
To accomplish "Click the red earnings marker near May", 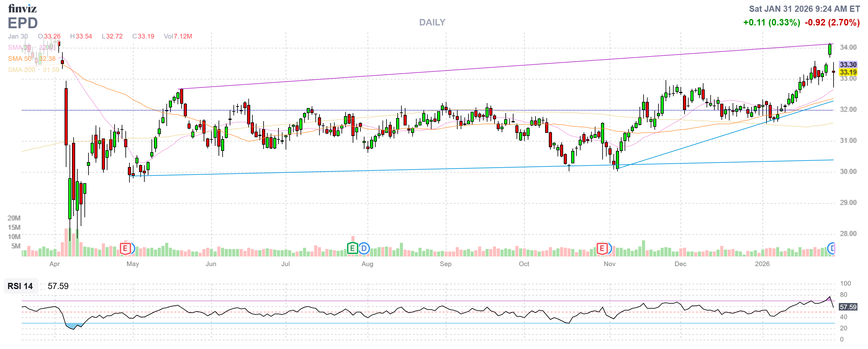I will pyautogui.click(x=125, y=249).
